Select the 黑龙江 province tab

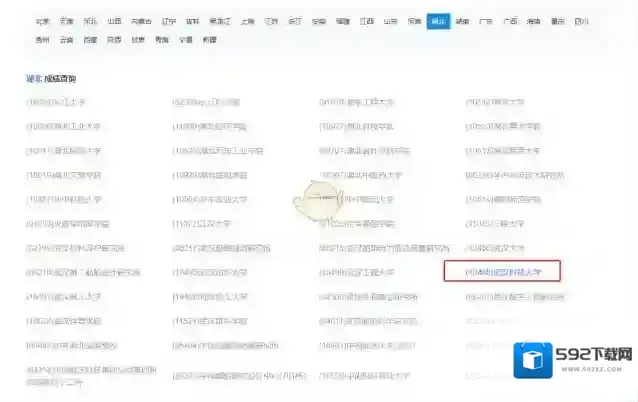pyautogui.click(x=218, y=21)
